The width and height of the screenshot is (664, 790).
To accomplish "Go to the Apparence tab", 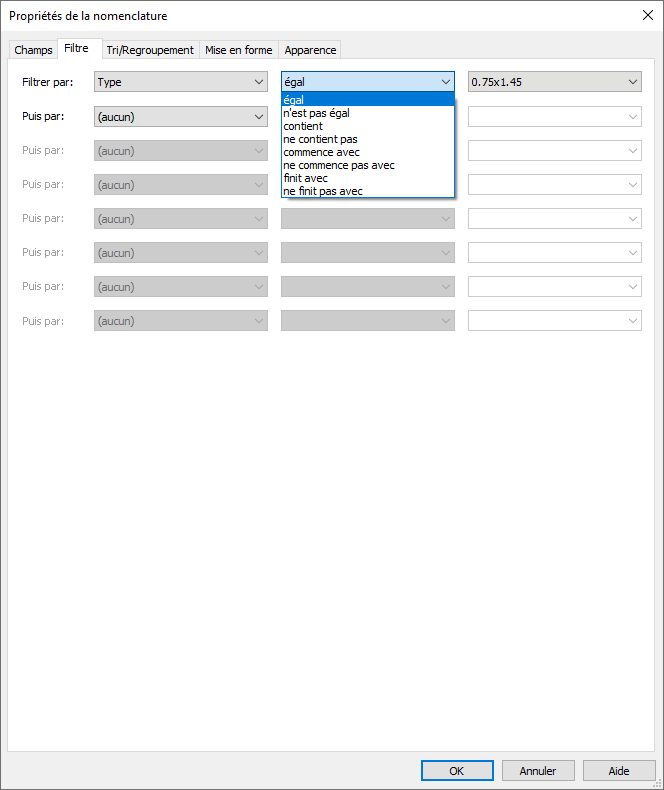I will coord(310,50).
